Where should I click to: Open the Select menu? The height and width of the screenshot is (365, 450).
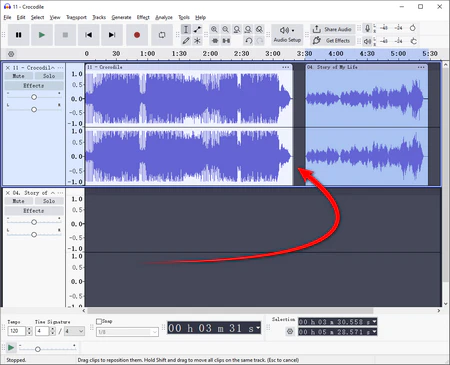pyautogui.click(x=37, y=17)
